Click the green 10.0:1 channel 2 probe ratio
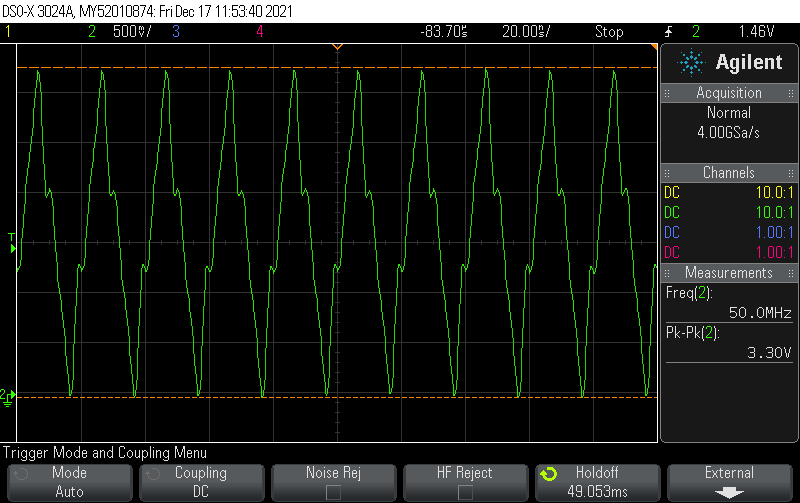The image size is (800, 503). [x=774, y=212]
